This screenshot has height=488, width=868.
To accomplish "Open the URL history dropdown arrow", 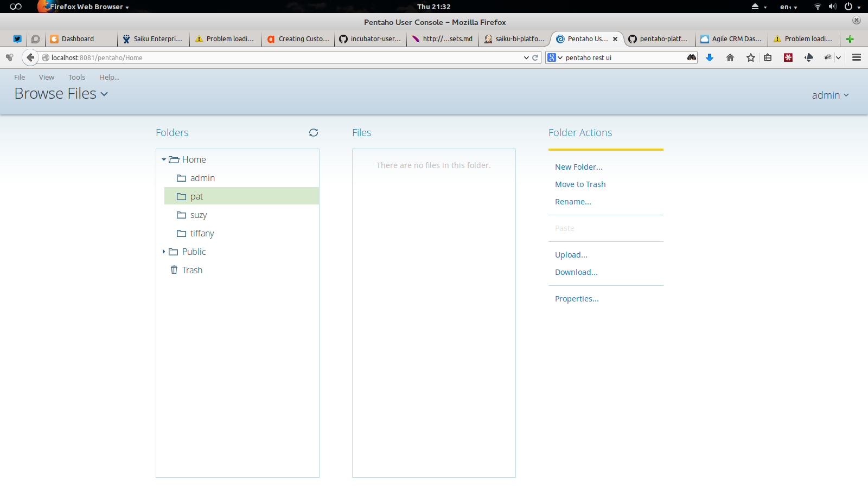I will click(x=526, y=57).
